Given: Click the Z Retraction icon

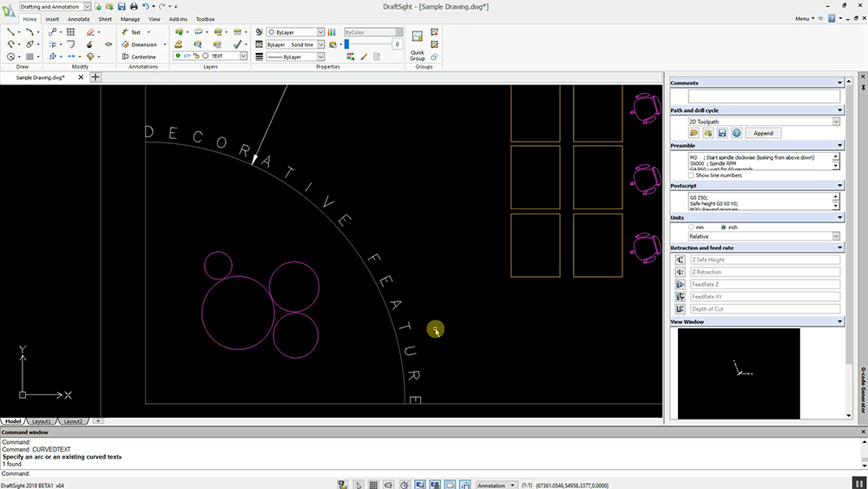Looking at the screenshot, I should (x=680, y=272).
